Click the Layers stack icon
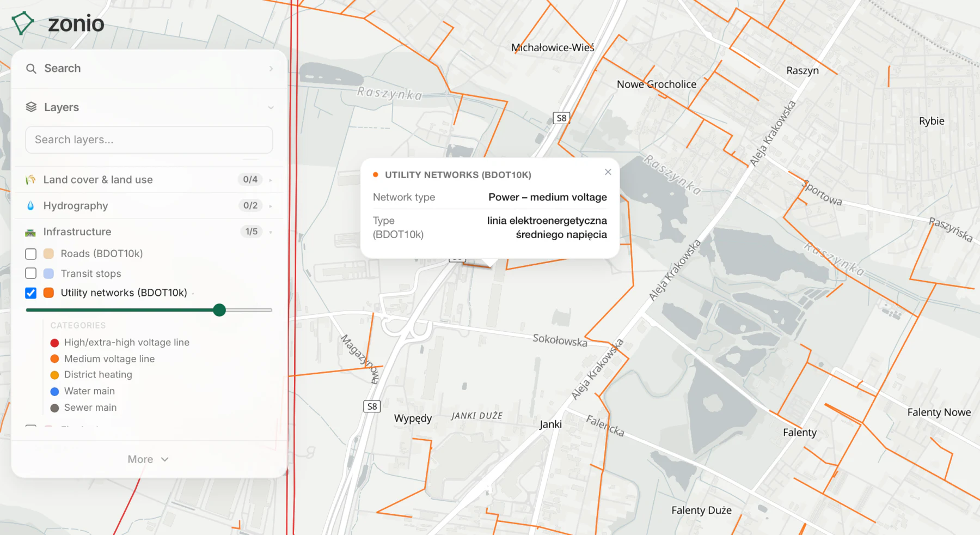 pyautogui.click(x=32, y=107)
